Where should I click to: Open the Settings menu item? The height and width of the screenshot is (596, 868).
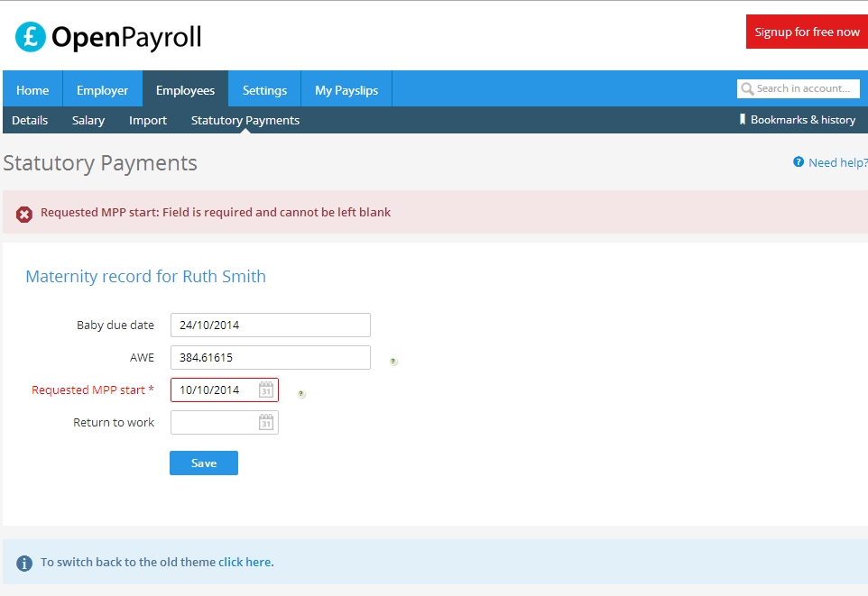pyautogui.click(x=263, y=89)
